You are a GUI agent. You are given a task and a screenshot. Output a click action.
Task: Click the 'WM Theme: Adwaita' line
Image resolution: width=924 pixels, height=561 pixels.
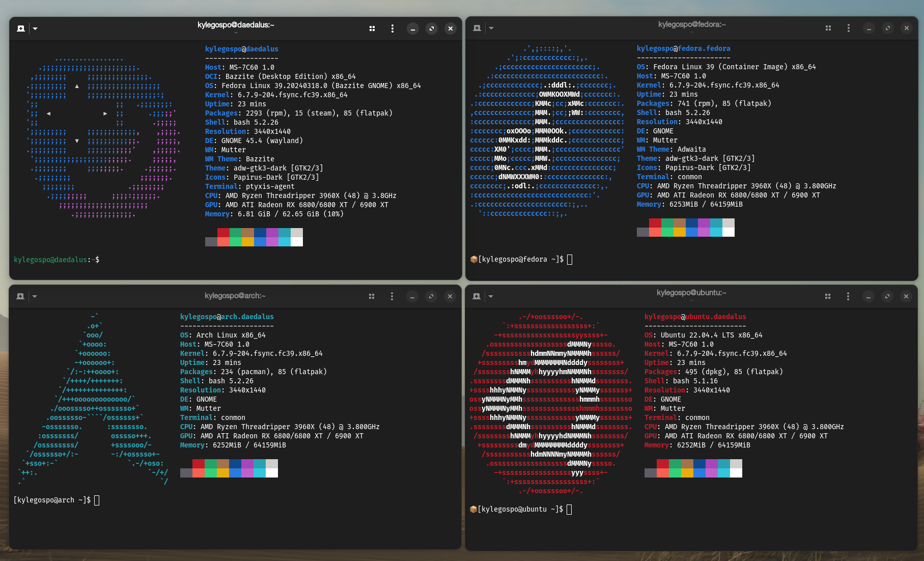(671, 149)
